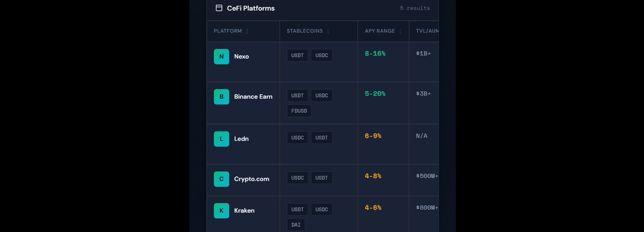Click the 5 results label
The height and width of the screenshot is (232, 644).
point(415,8)
